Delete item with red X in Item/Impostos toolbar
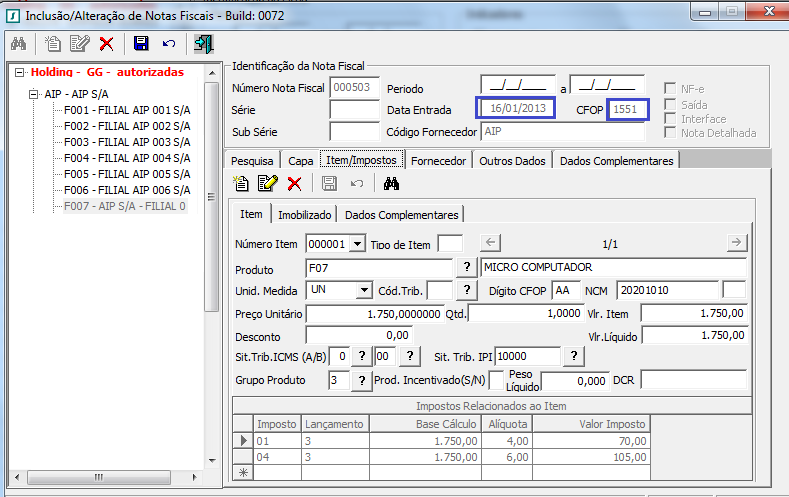This screenshot has height=497, width=789. [x=294, y=183]
